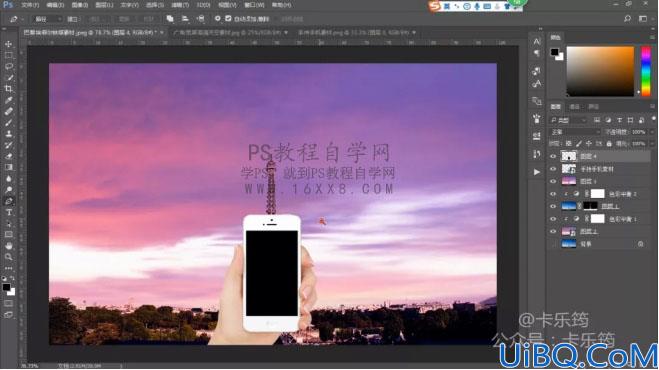Open the gear settings in options bar
This screenshot has width=659, height=370.
(x=217, y=19)
